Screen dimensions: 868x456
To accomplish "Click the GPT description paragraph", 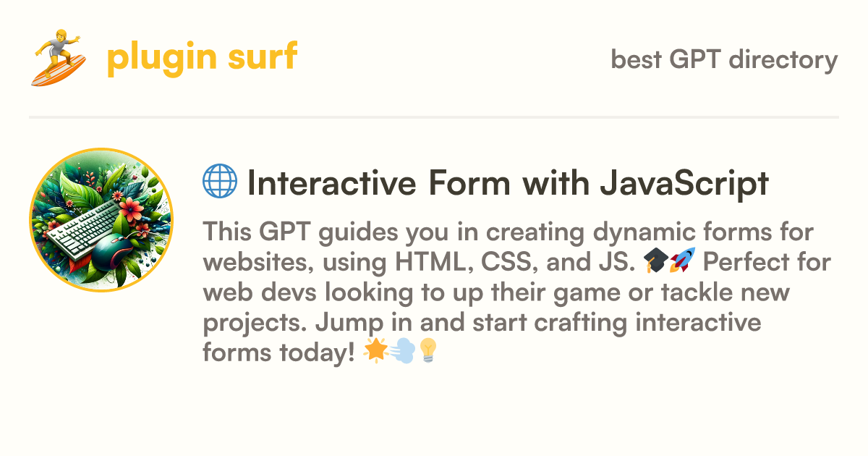I will (x=516, y=292).
